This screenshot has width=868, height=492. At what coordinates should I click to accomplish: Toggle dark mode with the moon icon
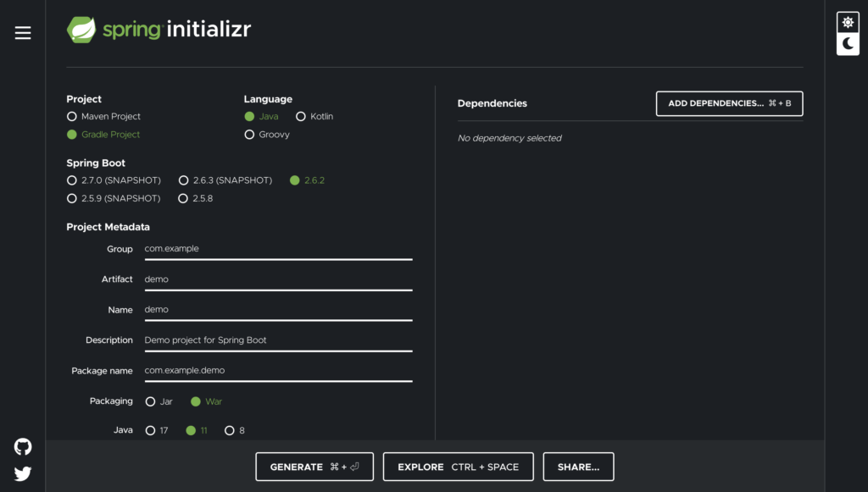click(x=847, y=43)
